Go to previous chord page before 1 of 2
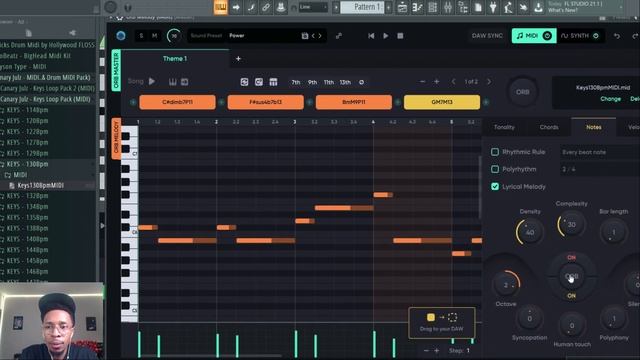This screenshot has height=360, width=640. point(453,82)
